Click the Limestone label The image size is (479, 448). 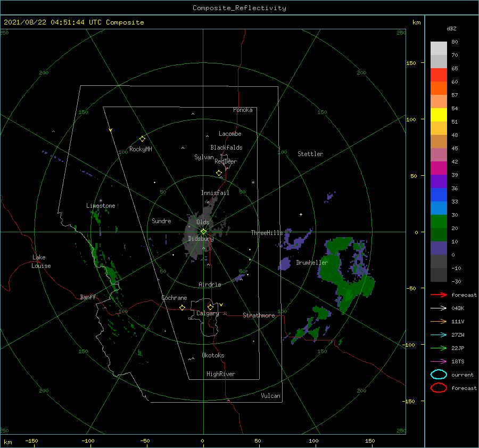101,206
